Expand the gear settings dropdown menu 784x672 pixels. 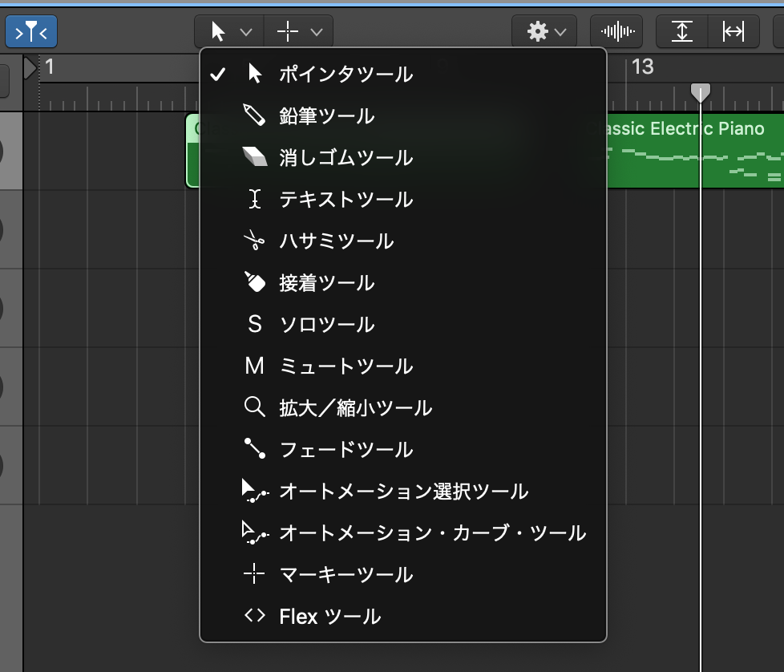pos(545,32)
